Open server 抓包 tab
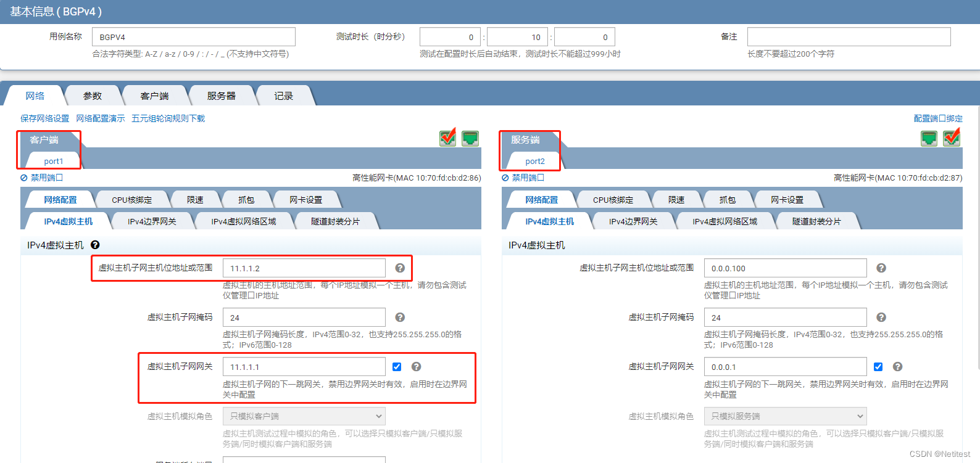This screenshot has height=463, width=980. (x=728, y=200)
